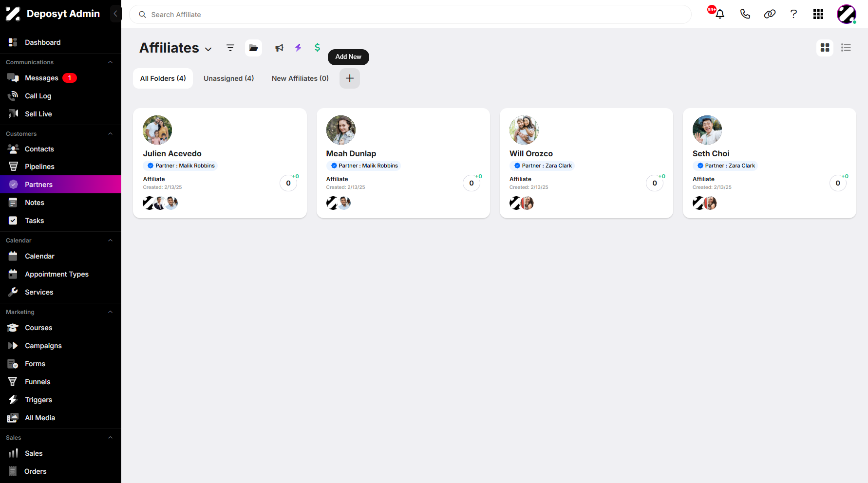Click Partner: Malik Robbins badge on Julien's card
The image size is (868, 483).
(x=181, y=166)
